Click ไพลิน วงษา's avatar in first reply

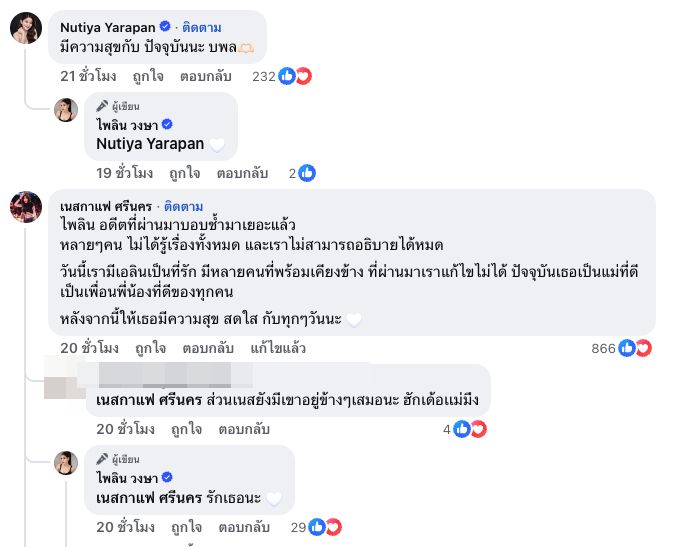coord(66,110)
